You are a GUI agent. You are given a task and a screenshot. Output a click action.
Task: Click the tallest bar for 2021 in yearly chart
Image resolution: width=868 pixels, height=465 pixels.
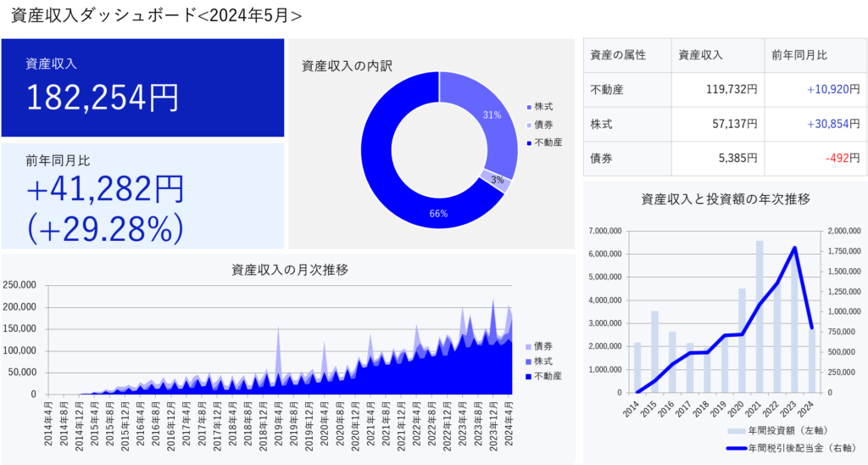tap(759, 322)
